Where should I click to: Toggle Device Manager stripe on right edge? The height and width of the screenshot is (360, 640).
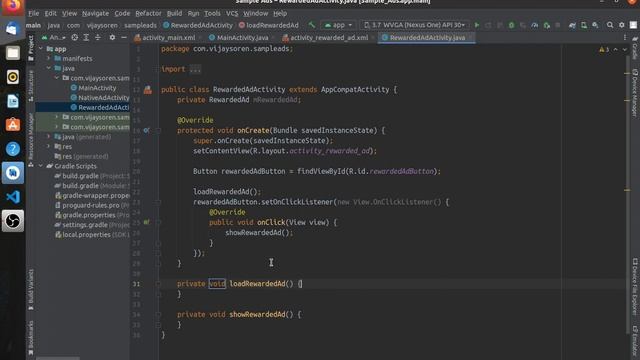pyautogui.click(x=635, y=93)
